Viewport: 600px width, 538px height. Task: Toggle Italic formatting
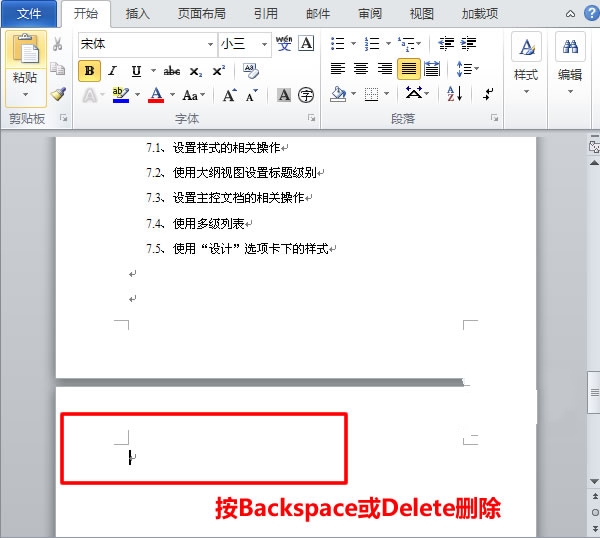click(x=112, y=71)
